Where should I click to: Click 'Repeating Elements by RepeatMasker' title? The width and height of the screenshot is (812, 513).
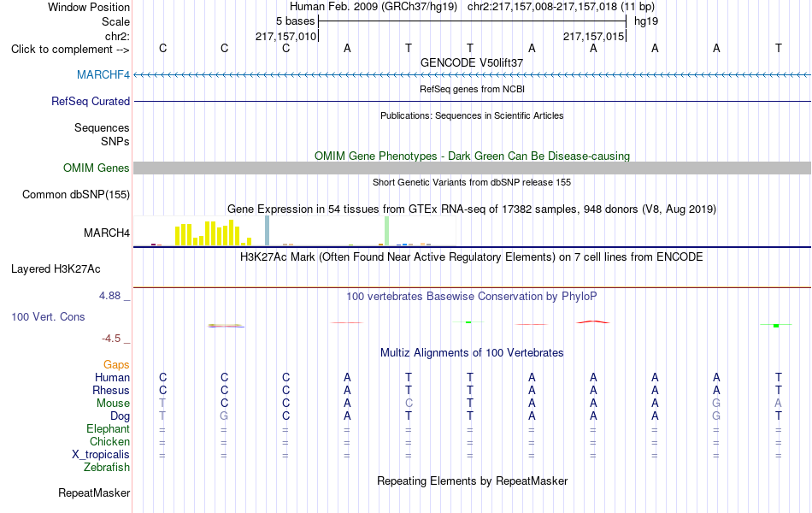pyautogui.click(x=473, y=481)
